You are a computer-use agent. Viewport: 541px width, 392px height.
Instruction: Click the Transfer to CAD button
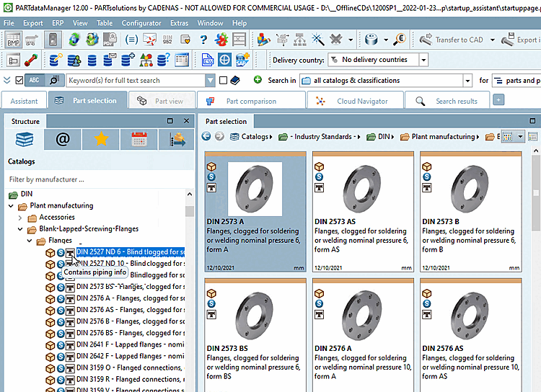pos(452,40)
